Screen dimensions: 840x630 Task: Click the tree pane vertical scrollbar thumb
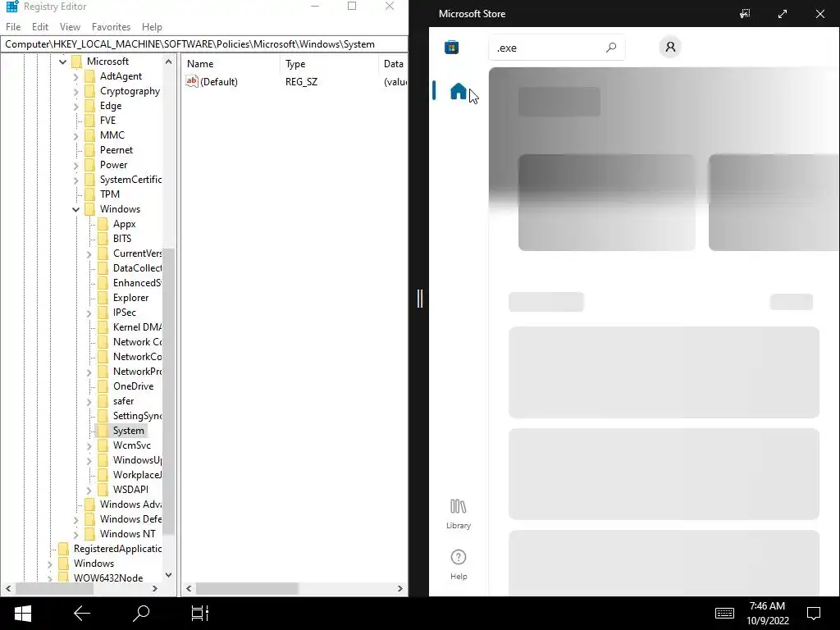[168, 391]
